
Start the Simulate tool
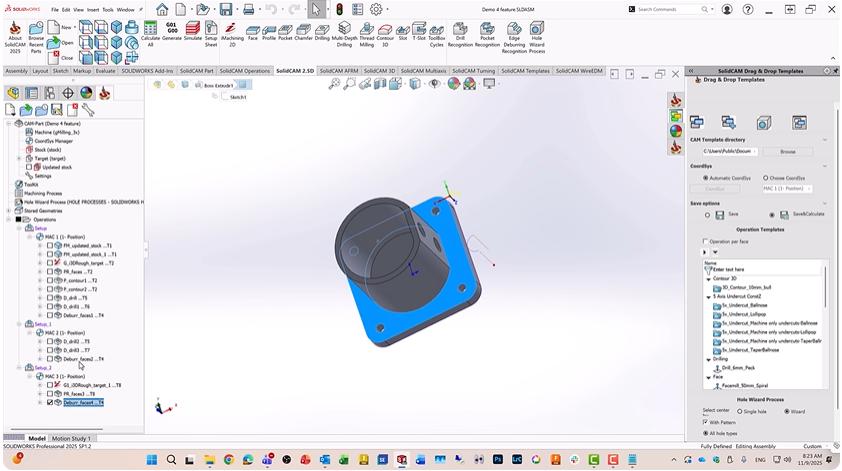193,32
